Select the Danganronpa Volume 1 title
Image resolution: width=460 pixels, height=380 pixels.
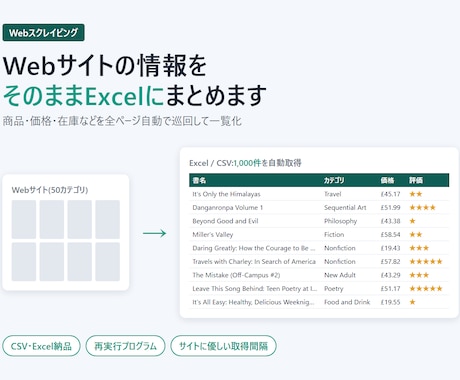[228, 207]
